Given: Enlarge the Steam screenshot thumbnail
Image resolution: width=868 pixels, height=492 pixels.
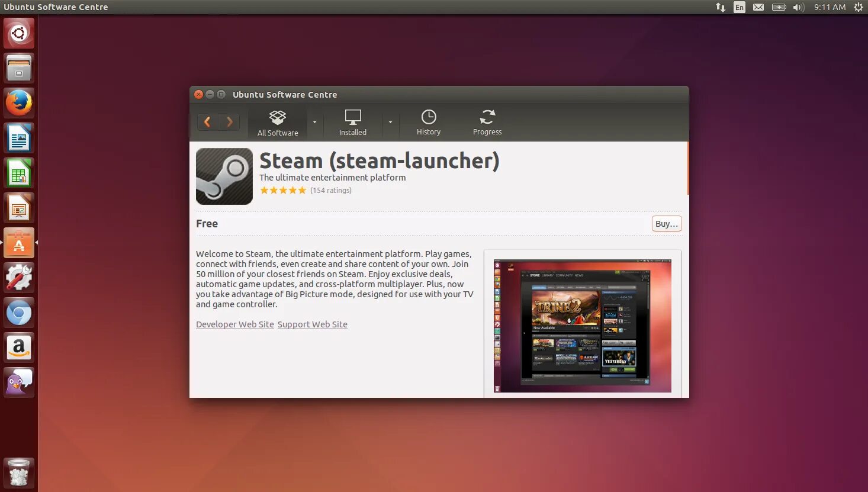Looking at the screenshot, I should pyautogui.click(x=583, y=326).
